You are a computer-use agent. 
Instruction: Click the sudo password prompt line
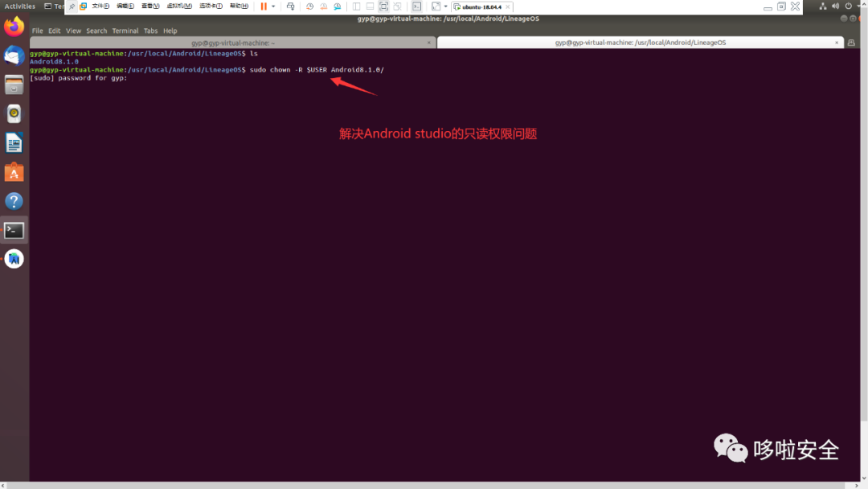[79, 78]
